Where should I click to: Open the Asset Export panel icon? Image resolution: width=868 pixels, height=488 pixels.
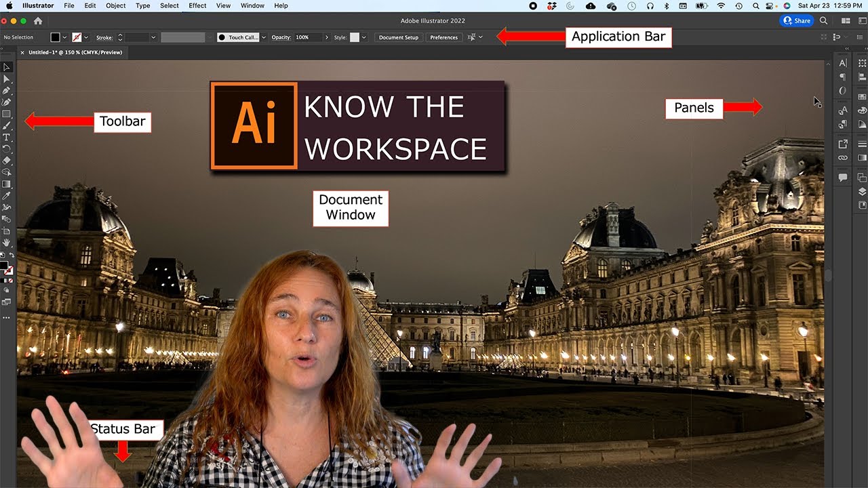(843, 144)
